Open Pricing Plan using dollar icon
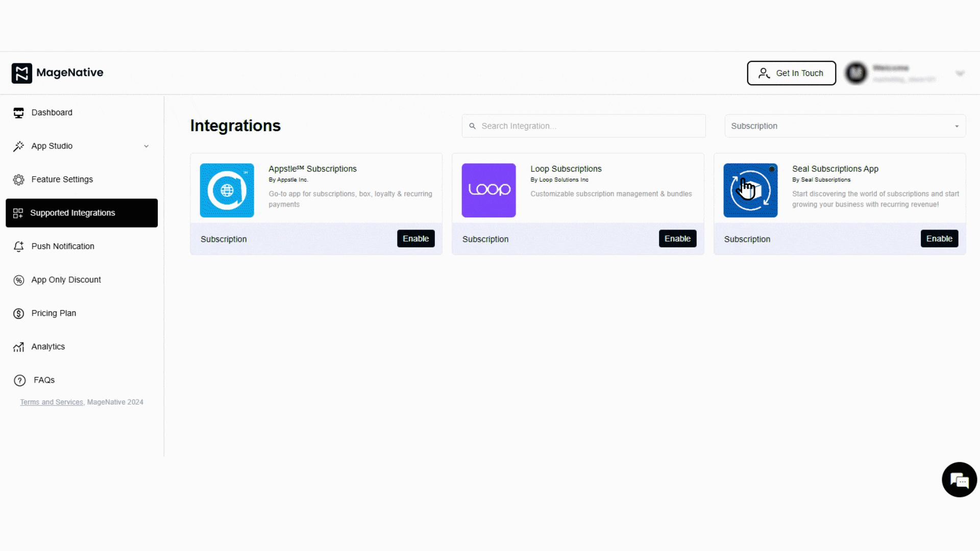980x551 pixels. pos(18,313)
